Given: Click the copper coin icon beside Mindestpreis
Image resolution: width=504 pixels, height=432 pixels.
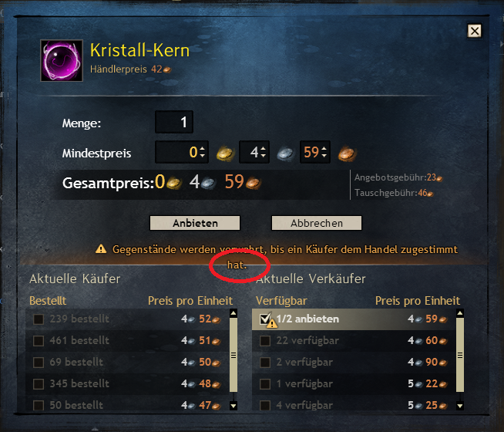Looking at the screenshot, I should click(x=347, y=153).
